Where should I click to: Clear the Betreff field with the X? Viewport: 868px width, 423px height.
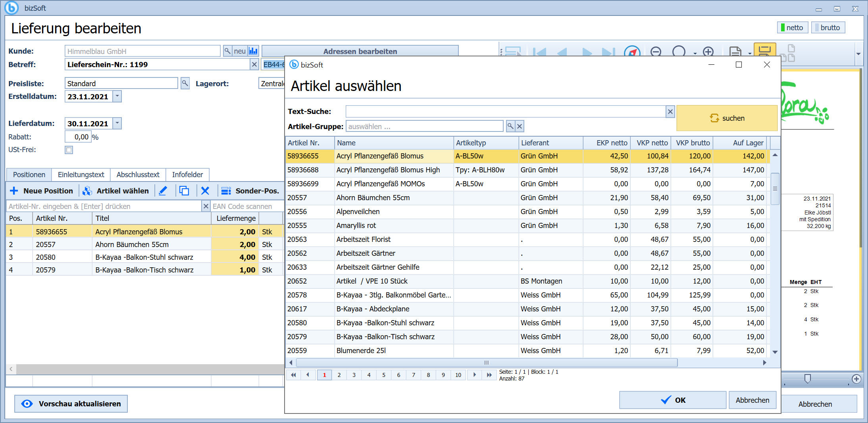coord(254,64)
